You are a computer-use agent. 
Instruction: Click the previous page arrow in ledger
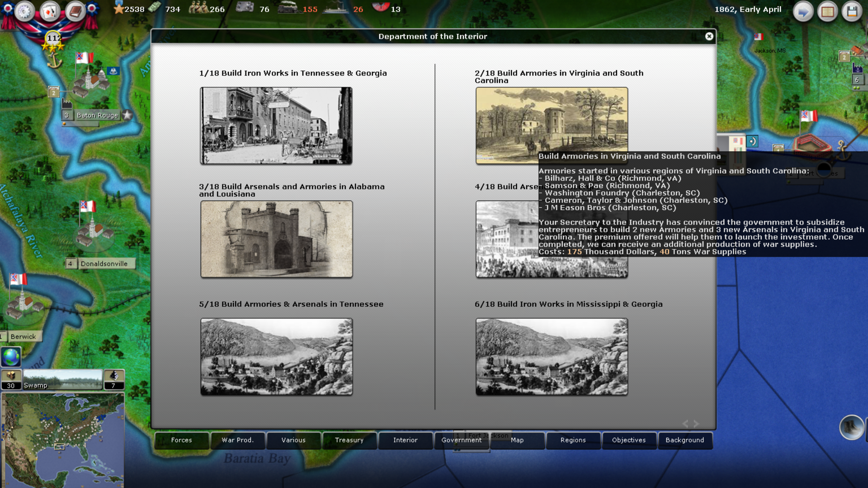click(x=685, y=424)
